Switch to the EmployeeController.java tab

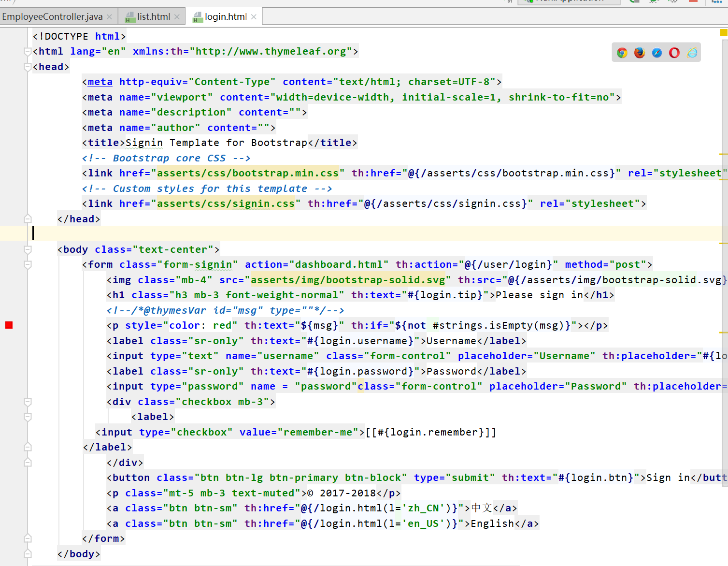(x=52, y=17)
